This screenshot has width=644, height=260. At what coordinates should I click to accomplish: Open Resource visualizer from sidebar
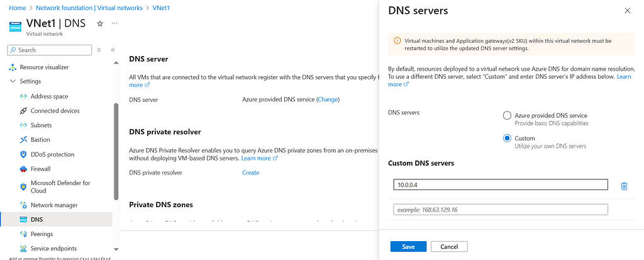[45, 67]
